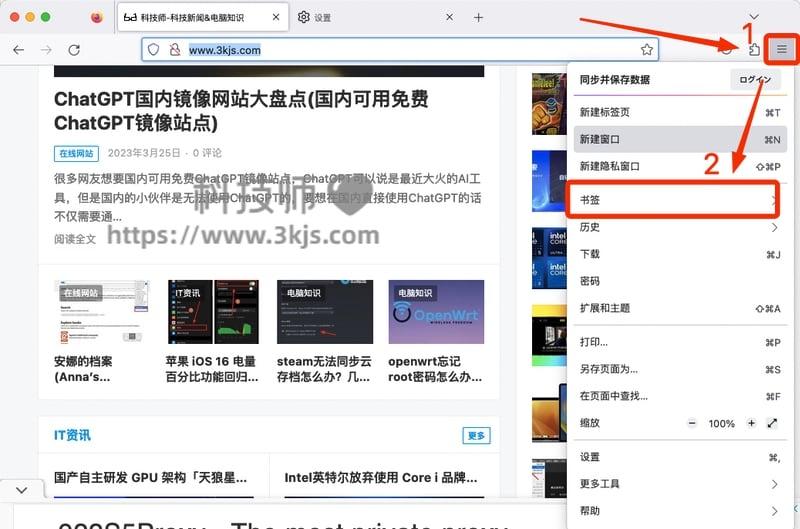Select 下载 menu item
Image resolution: width=800 pixels, height=529 pixels.
pos(680,254)
